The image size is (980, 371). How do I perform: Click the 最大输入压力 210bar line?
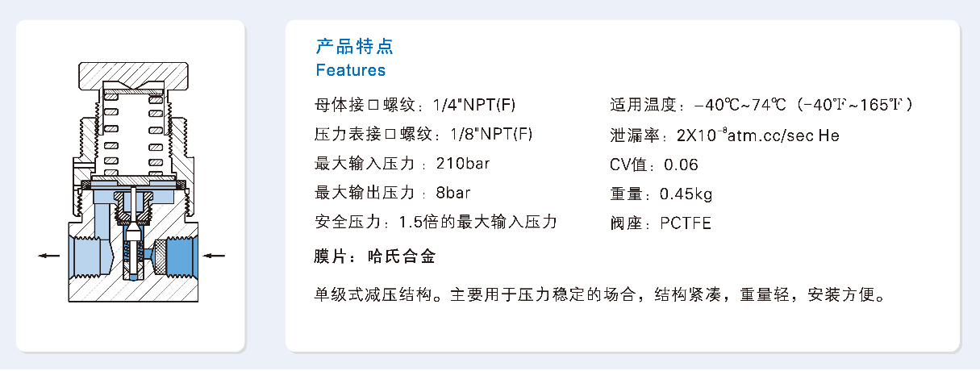(x=402, y=164)
